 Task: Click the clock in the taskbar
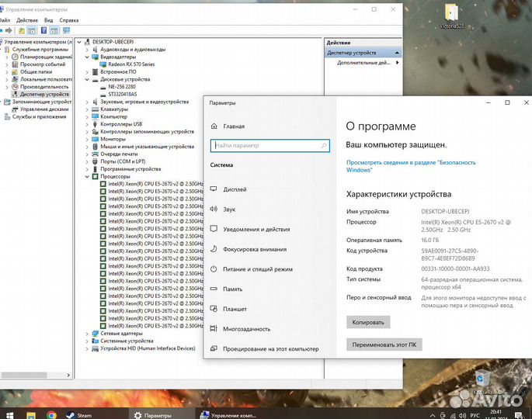[495, 415]
